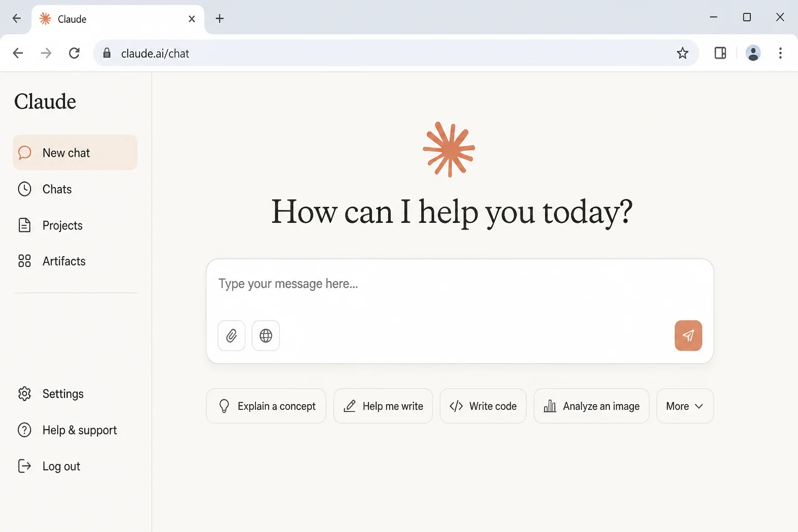Click the document icon beside Projects
798x532 pixels.
click(x=24, y=225)
